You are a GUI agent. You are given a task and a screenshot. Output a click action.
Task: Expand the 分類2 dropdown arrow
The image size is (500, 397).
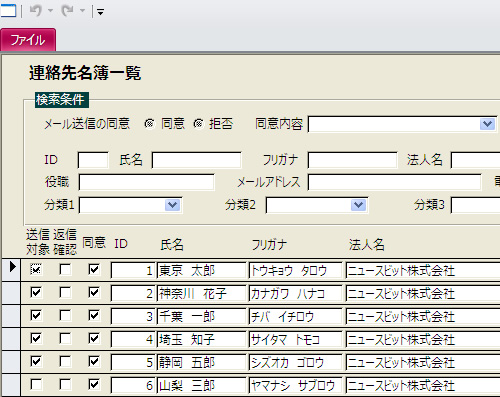tap(359, 205)
